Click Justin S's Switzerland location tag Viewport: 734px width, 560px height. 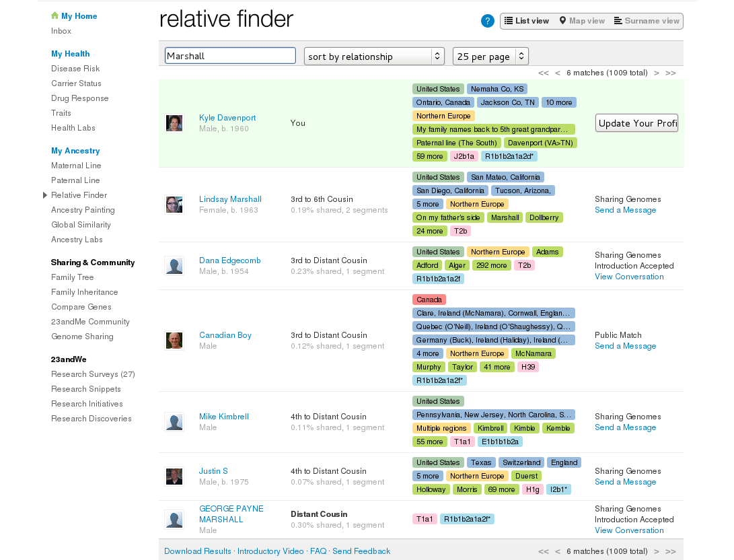tap(521, 462)
